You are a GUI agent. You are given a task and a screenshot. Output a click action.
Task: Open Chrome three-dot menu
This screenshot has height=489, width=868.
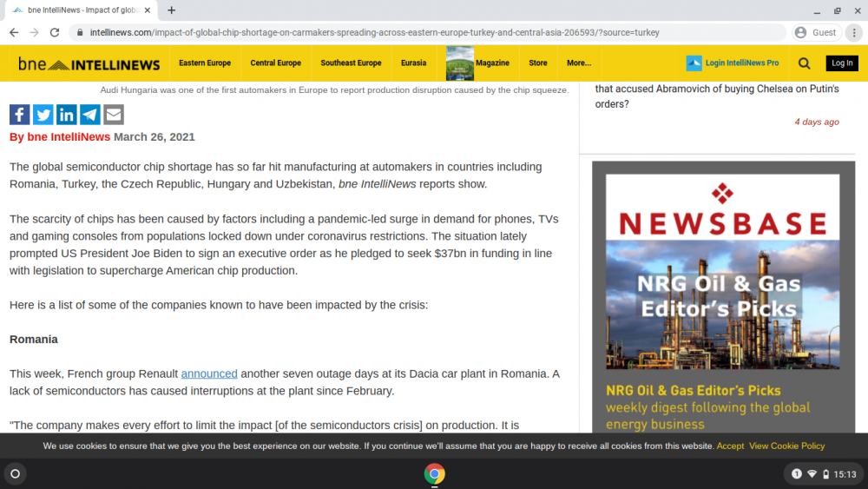tap(854, 33)
